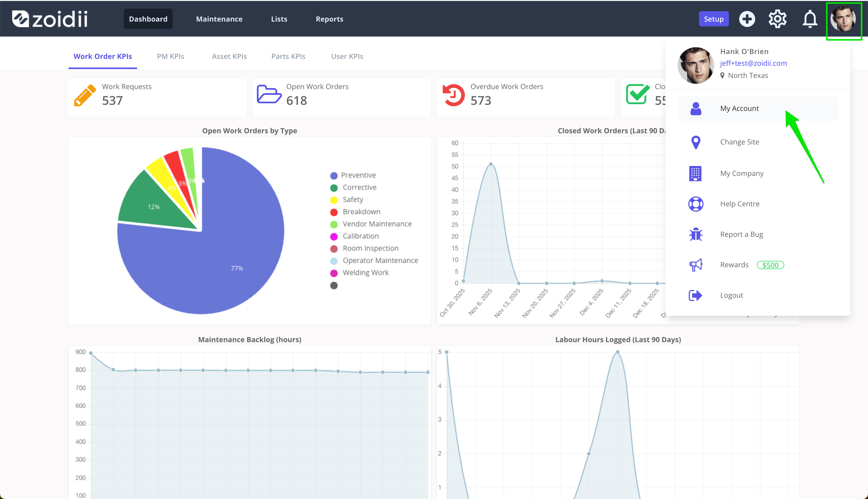This screenshot has width=868, height=499.
Task: Open the Maintenance menu
Action: (219, 19)
